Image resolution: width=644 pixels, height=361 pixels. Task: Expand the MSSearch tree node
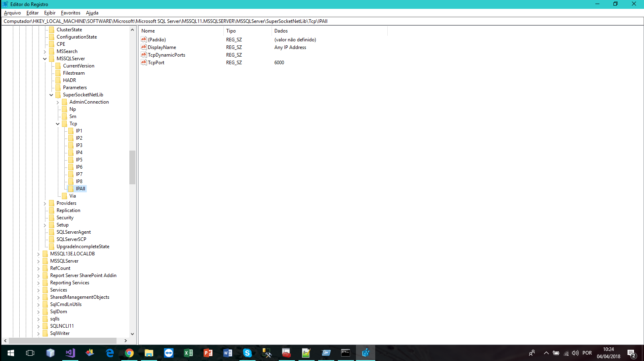pyautogui.click(x=45, y=51)
